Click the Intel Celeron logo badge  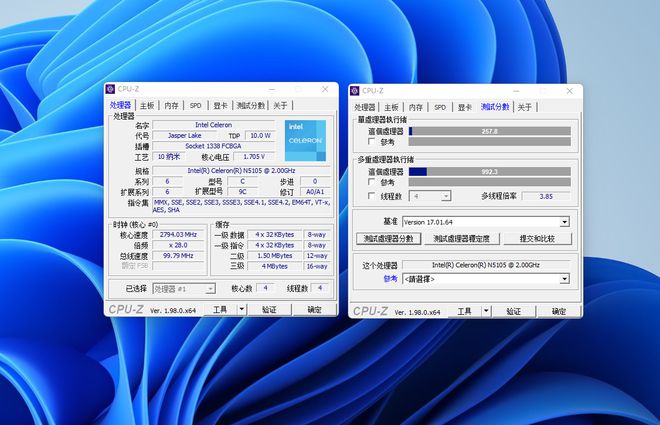point(305,140)
